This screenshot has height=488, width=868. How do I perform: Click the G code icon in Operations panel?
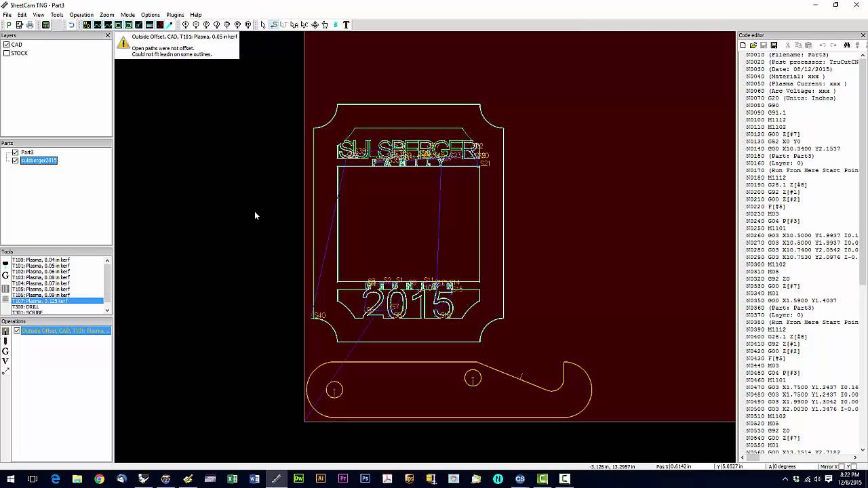coord(5,351)
